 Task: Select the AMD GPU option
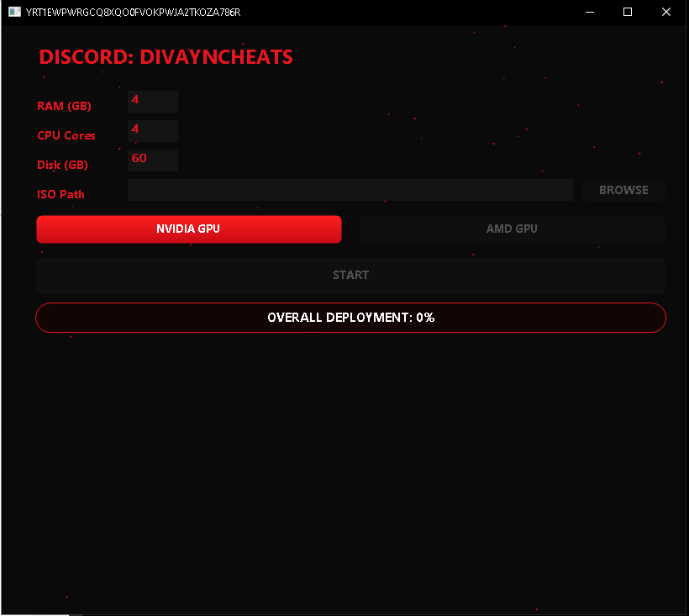(513, 229)
